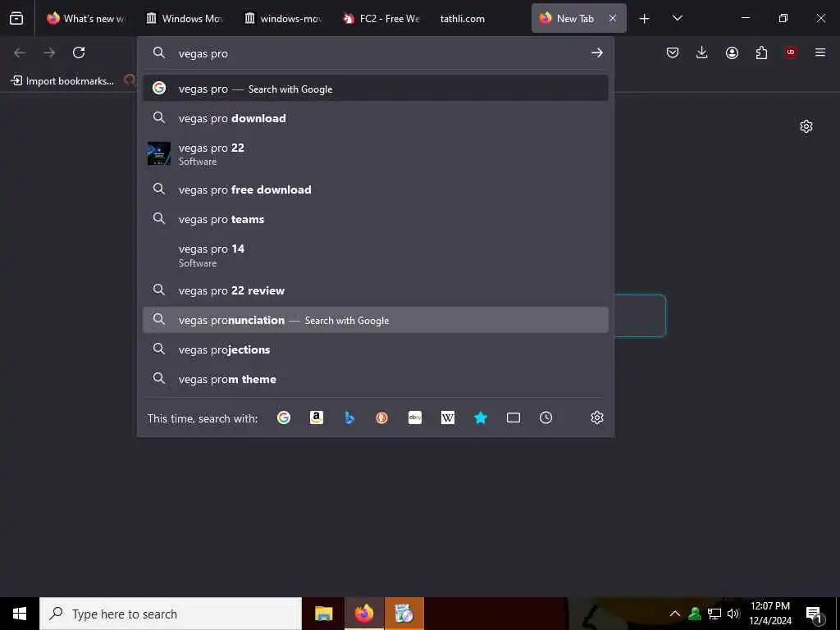Open Windows notification center icon
This screenshot has width=840, height=630.
pyautogui.click(x=815, y=614)
